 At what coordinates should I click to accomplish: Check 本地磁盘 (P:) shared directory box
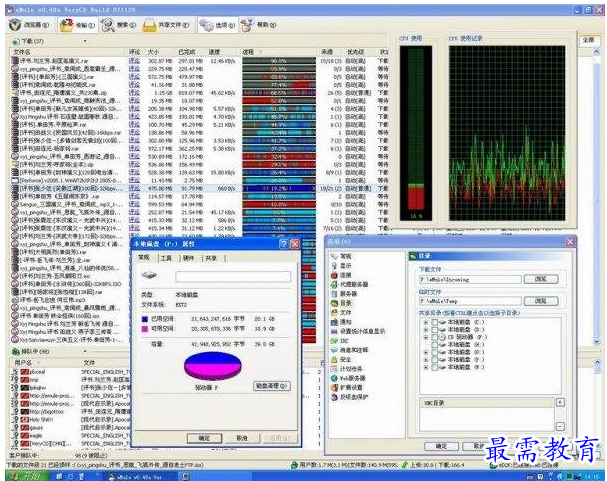click(435, 360)
